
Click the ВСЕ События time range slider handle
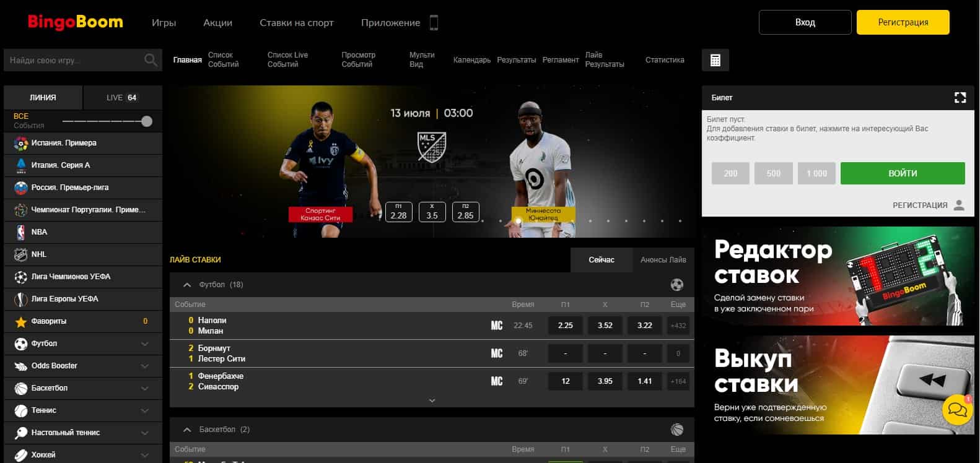pos(147,121)
